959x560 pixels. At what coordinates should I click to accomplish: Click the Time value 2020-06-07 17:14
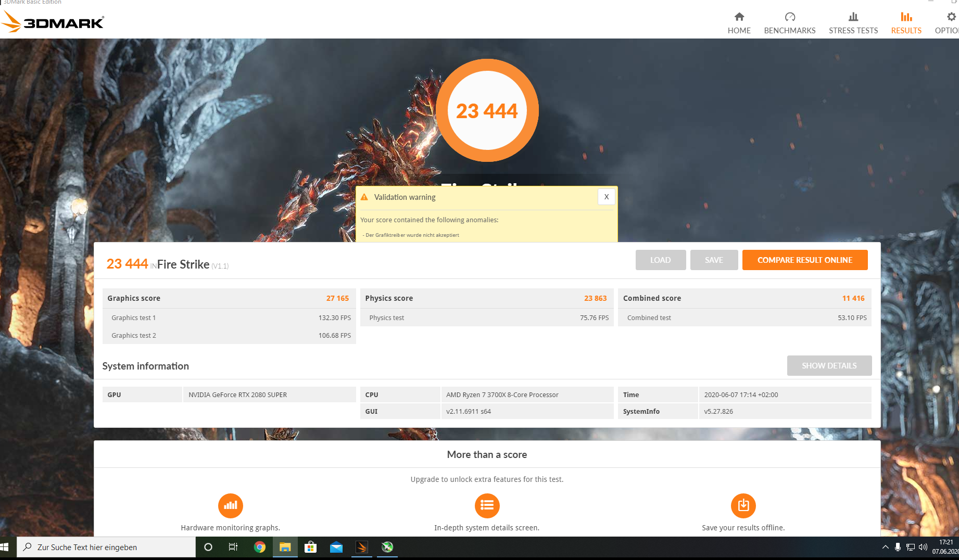pyautogui.click(x=741, y=394)
